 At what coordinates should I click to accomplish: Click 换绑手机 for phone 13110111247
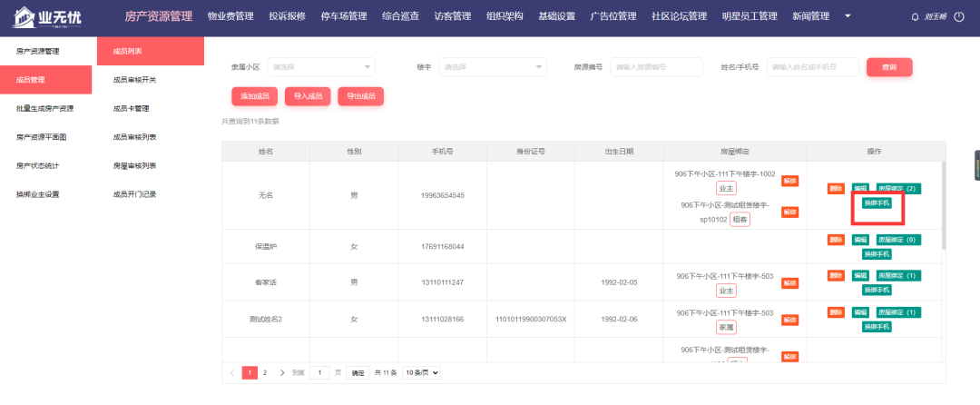click(877, 290)
